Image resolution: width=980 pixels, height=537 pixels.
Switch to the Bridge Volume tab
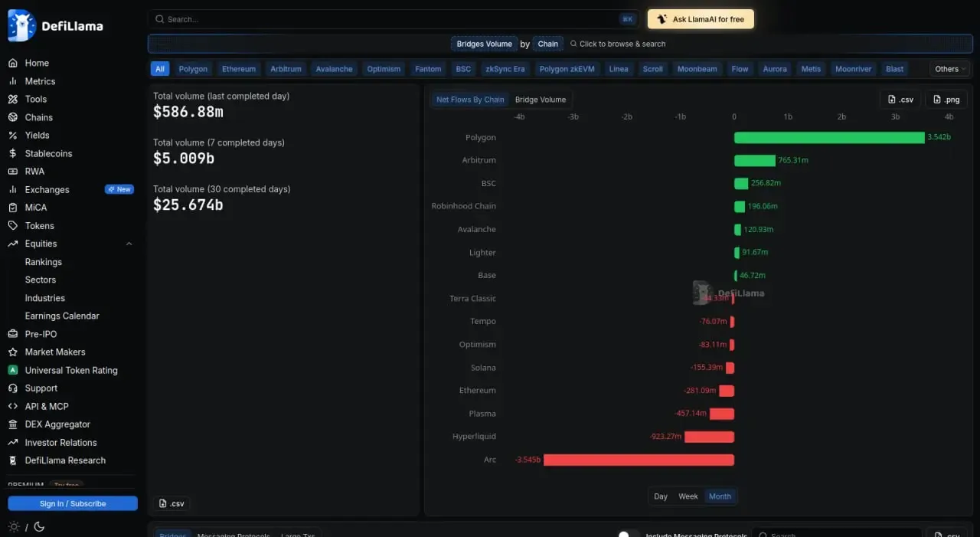(541, 100)
